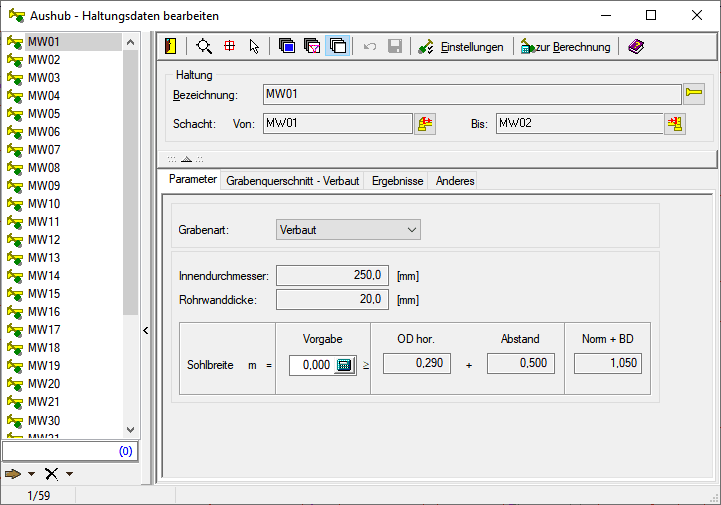This screenshot has width=721, height=505.
Task: Click the purple help book icon
Action: click(636, 46)
